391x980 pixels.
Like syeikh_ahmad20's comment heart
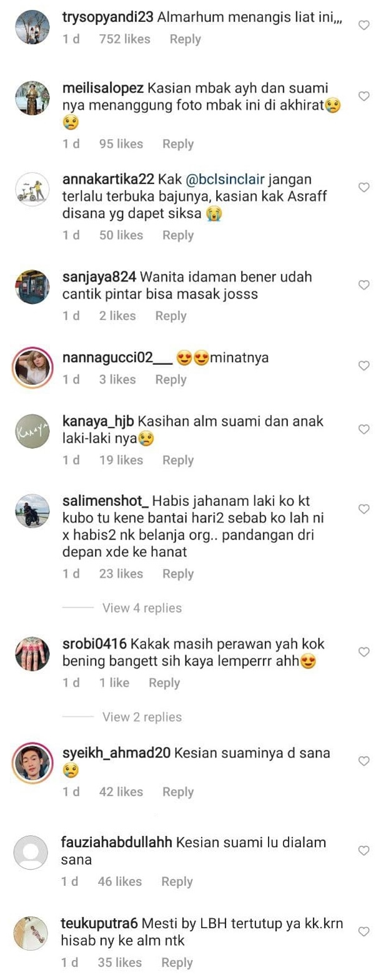tap(364, 761)
